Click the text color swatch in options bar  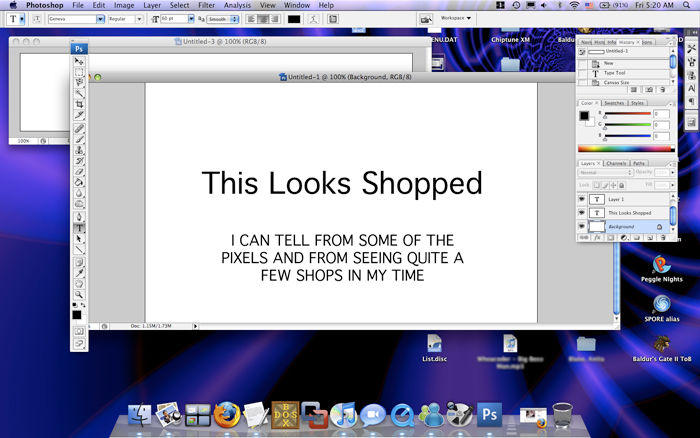tap(294, 19)
